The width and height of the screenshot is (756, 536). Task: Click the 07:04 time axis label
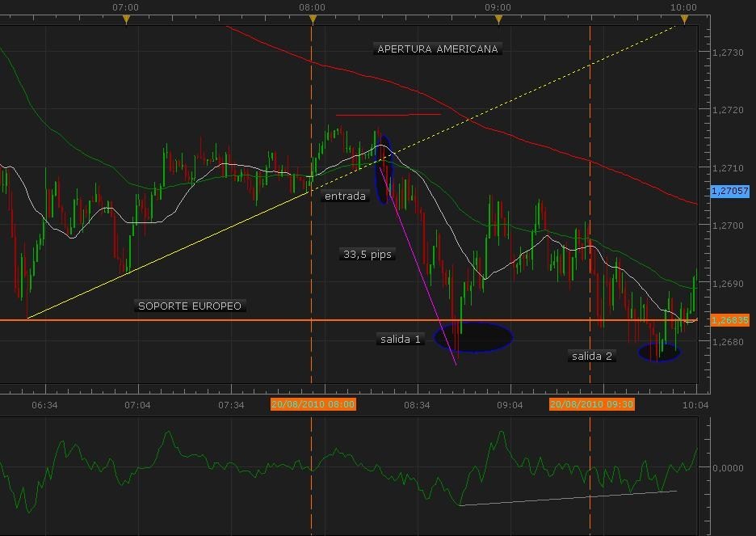click(137, 405)
